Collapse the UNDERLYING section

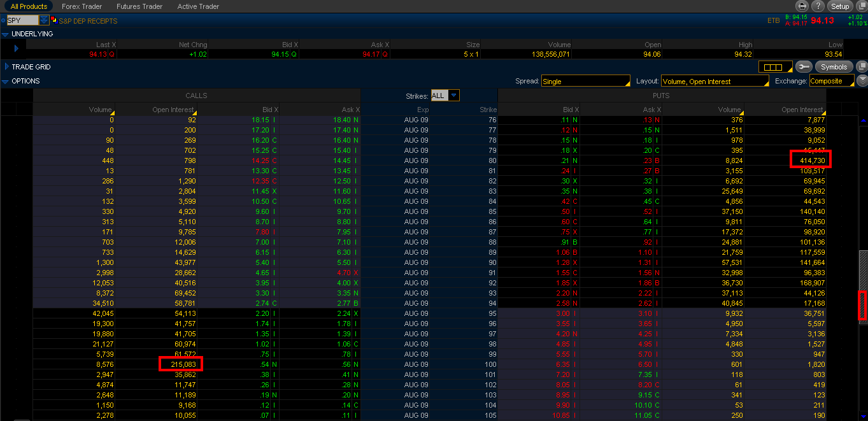click(6, 34)
